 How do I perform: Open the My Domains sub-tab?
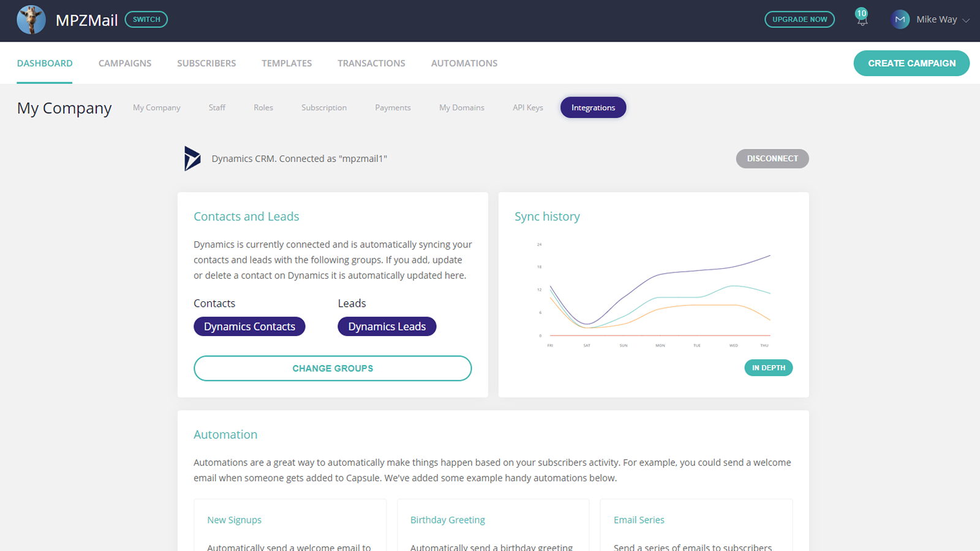(462, 108)
